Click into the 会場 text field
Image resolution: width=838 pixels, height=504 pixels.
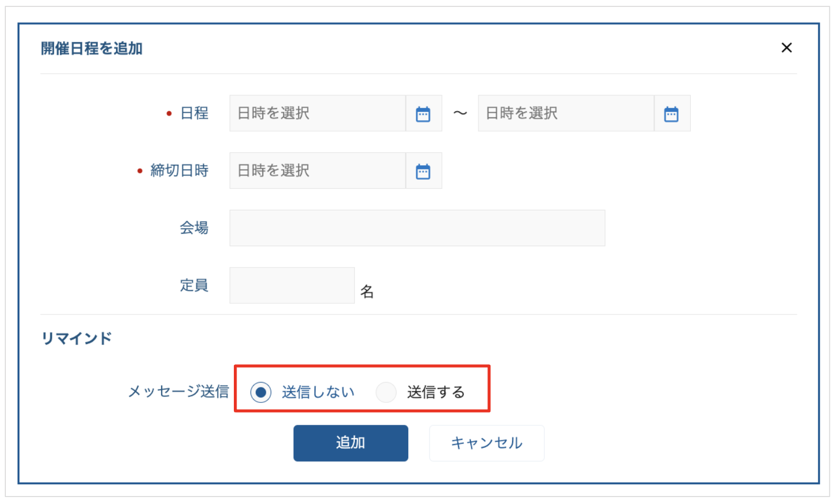417,228
